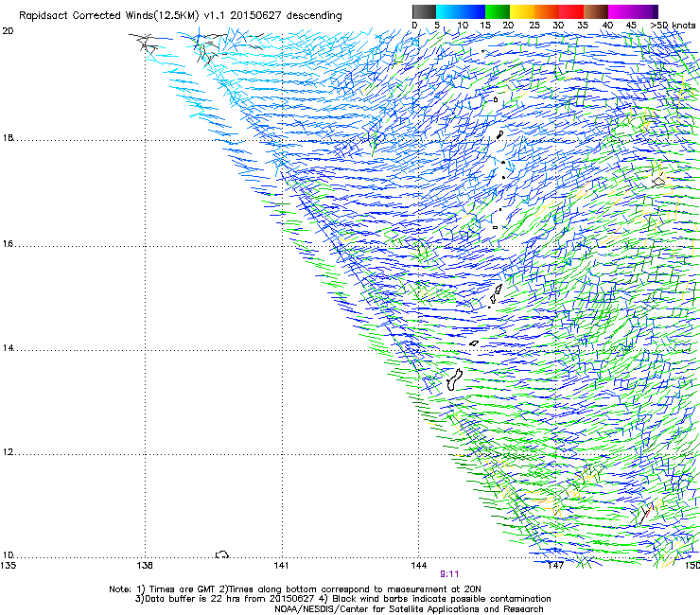
Task: Click the longitude label "144" on the bottom axis
Action: (418, 566)
